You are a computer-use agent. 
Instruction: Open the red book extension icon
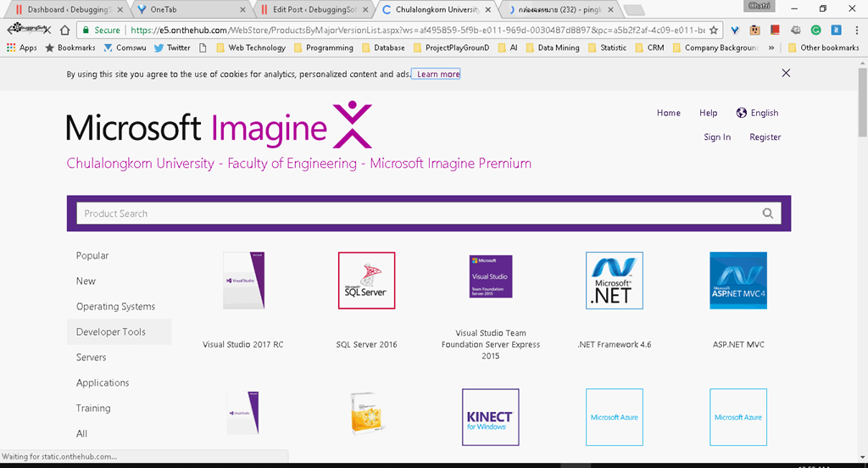(x=775, y=30)
